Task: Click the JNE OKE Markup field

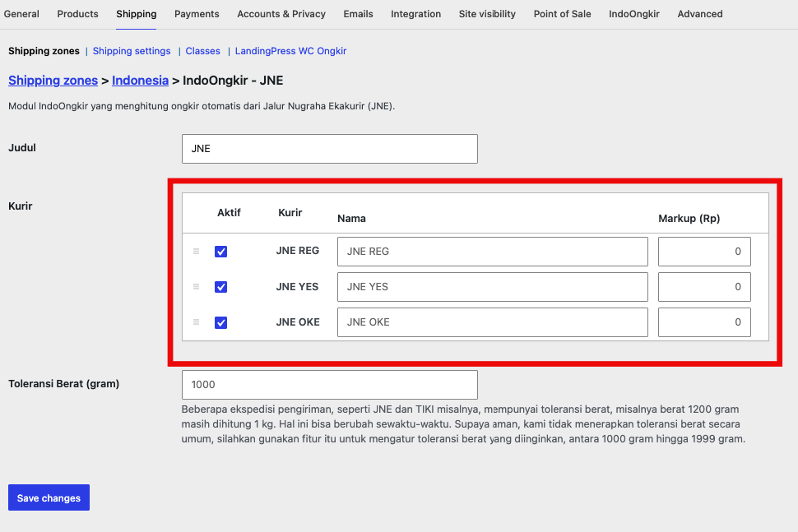Action: (704, 322)
